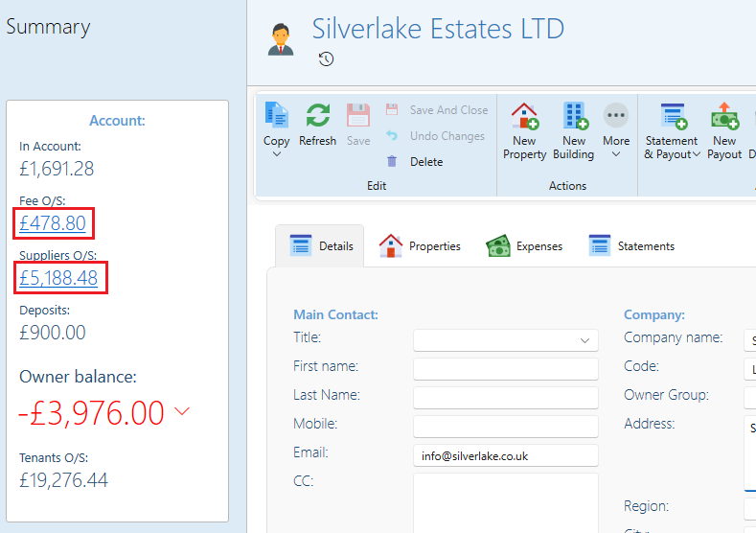This screenshot has width=756, height=533.
Task: Click the Last Name field
Action: [506, 398]
